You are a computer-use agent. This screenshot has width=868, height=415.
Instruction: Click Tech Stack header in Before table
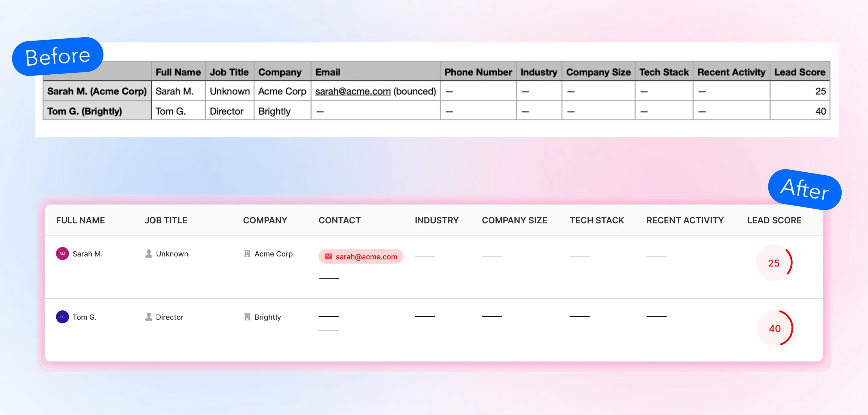pos(664,72)
